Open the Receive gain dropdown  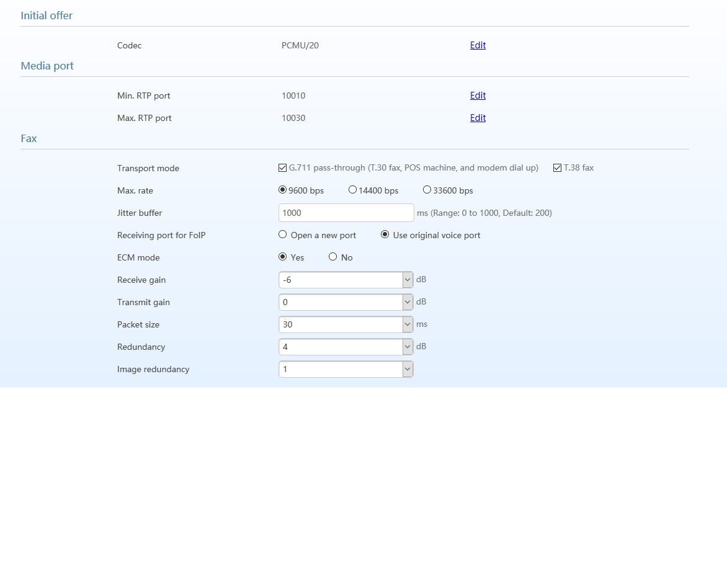coord(346,280)
